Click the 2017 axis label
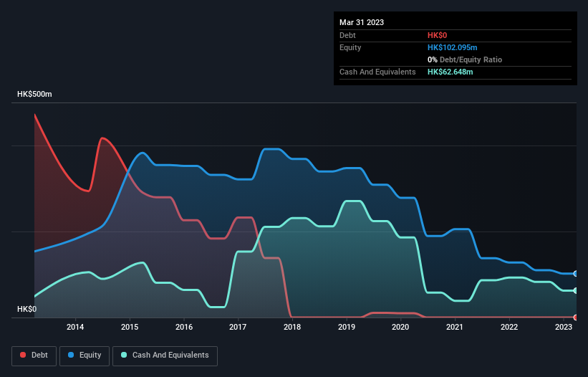588x377 pixels. [238, 327]
